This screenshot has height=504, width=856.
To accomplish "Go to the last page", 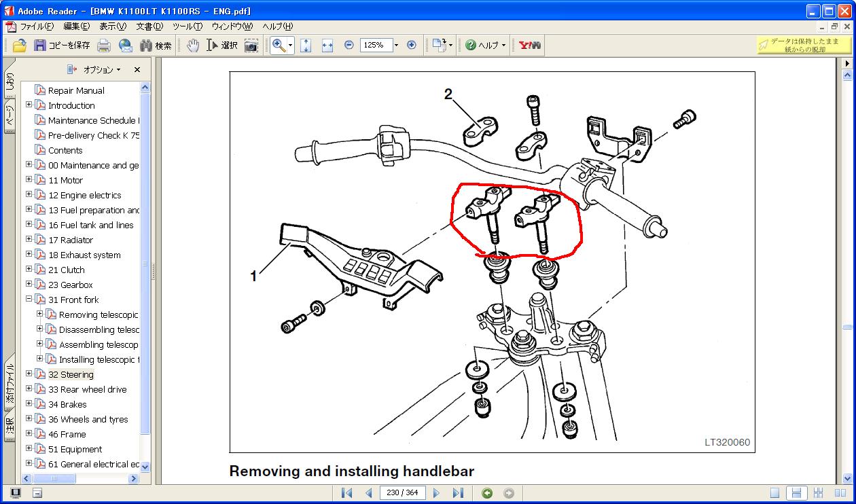I will (x=458, y=493).
